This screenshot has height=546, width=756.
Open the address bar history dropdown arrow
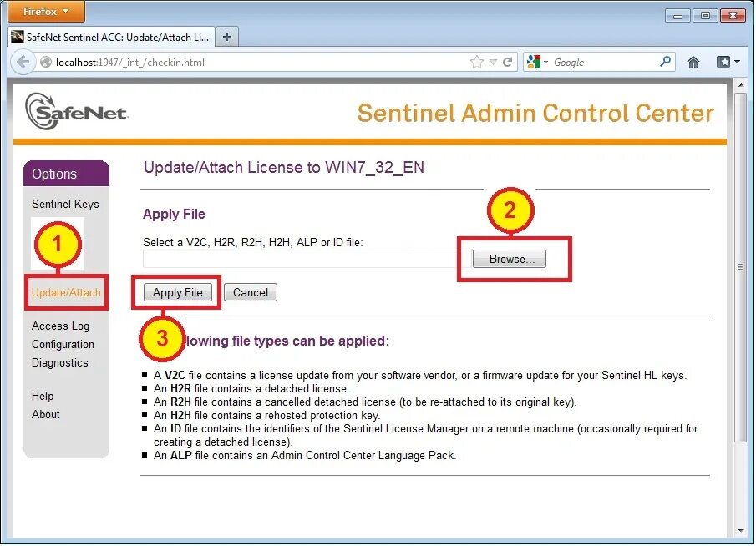tap(493, 62)
